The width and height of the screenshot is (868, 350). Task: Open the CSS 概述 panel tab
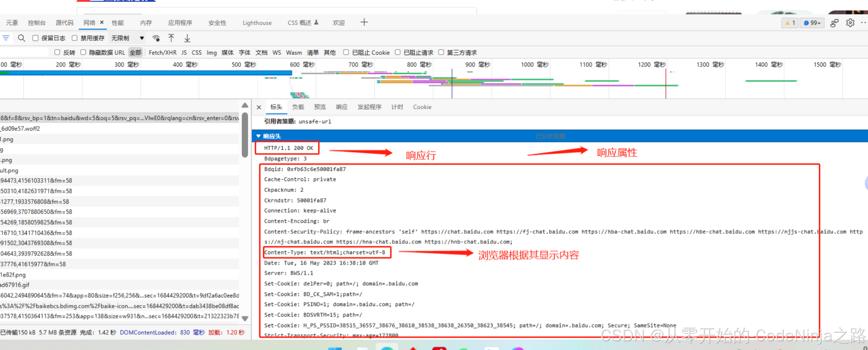pyautogui.click(x=303, y=23)
